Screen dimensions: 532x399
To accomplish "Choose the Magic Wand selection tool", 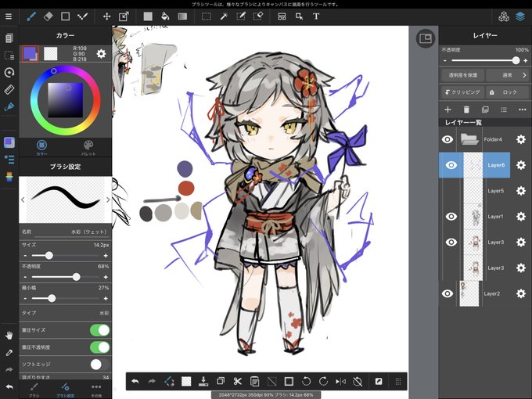I will tap(224, 16).
